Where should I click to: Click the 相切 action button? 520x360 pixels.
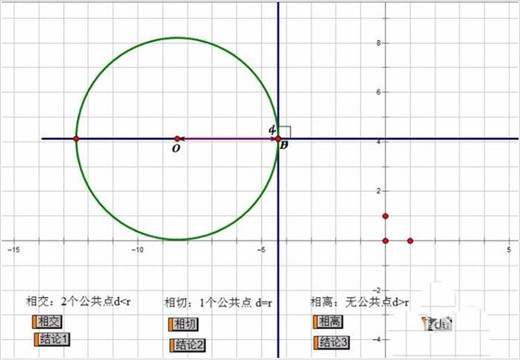point(183,324)
